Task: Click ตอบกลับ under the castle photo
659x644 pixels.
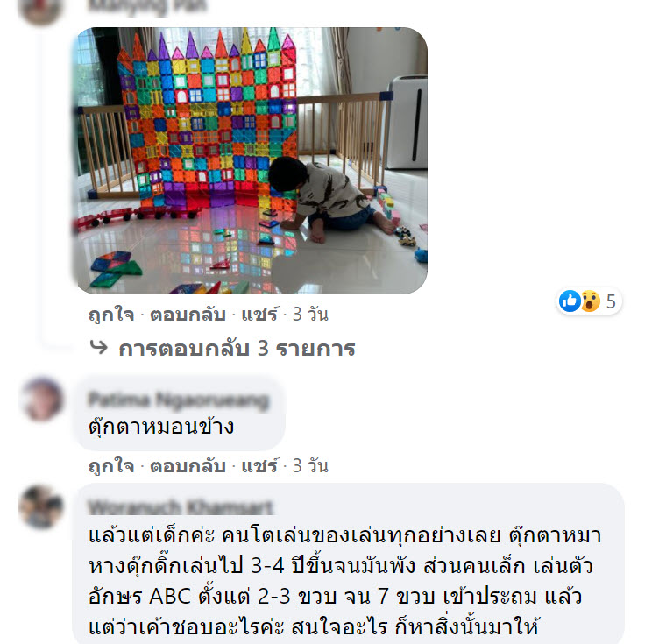Action: (188, 315)
